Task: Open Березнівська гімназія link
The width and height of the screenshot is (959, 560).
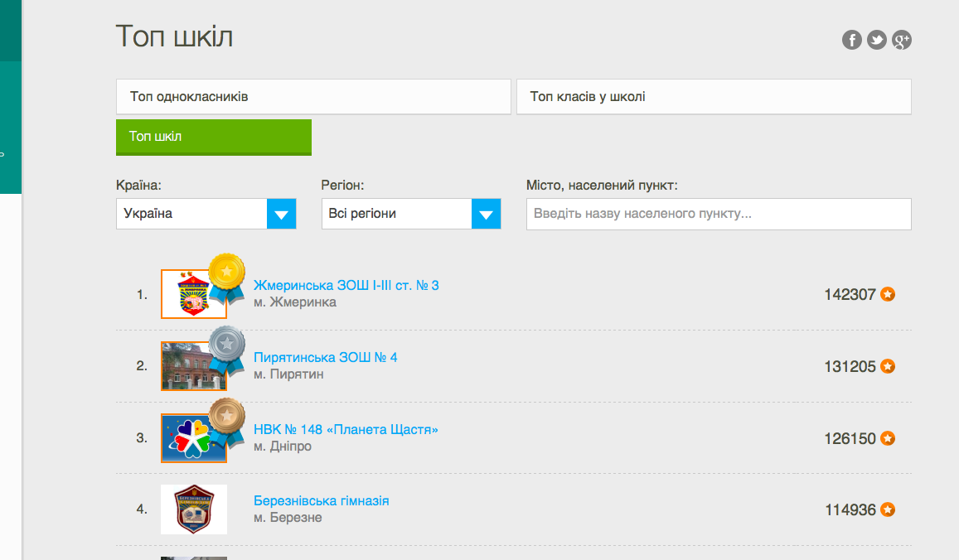Action: tap(321, 500)
